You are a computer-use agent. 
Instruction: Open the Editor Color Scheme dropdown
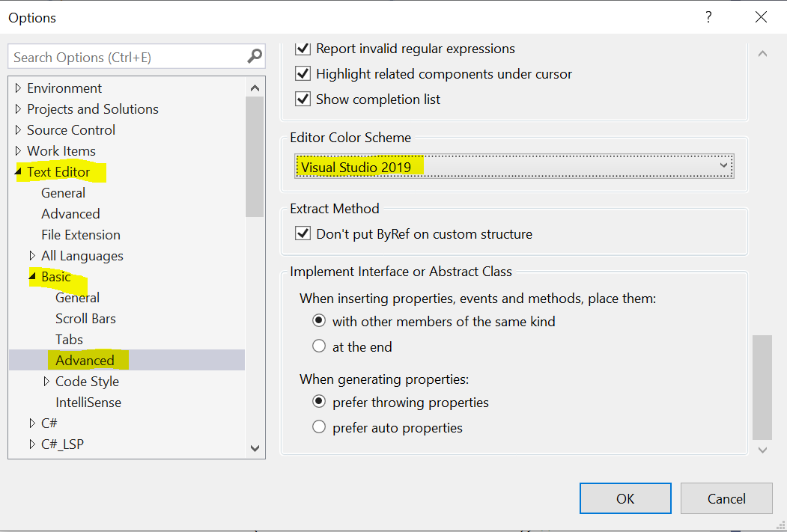723,166
